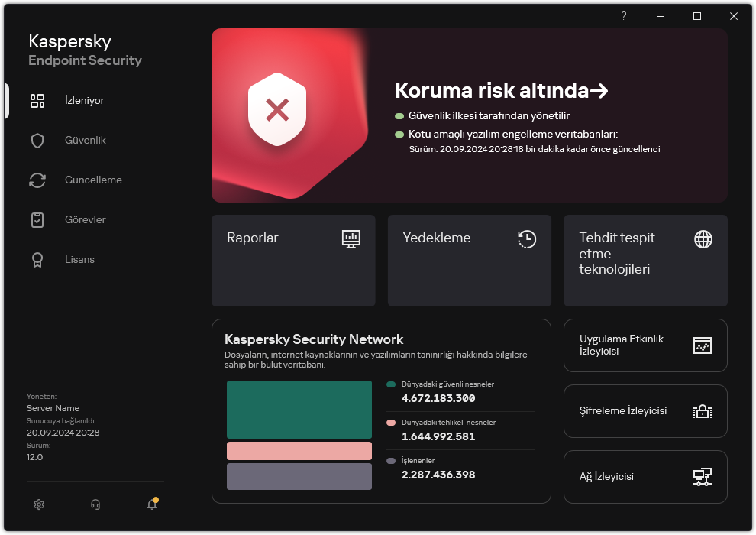
Task: Click the clock icon on Yedekleme card
Action: tap(526, 239)
